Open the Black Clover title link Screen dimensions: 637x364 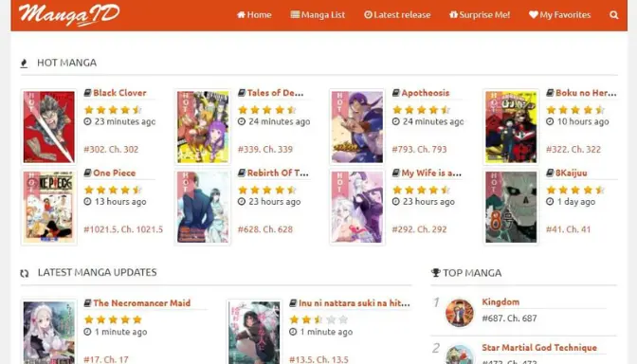coord(119,93)
